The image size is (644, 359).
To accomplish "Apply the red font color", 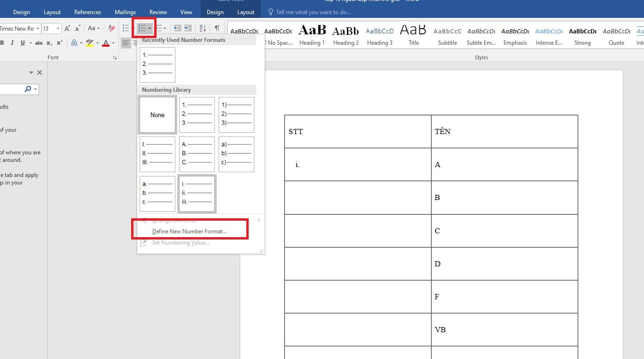I will [x=106, y=43].
